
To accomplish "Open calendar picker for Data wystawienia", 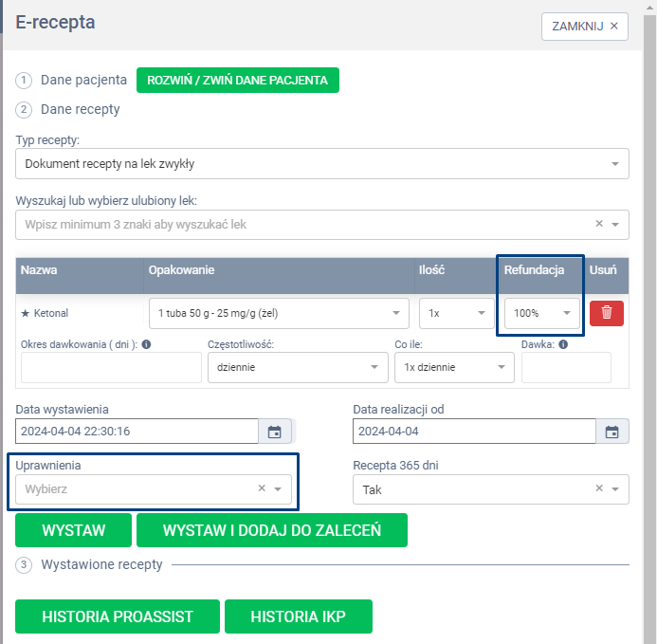I will (274, 432).
